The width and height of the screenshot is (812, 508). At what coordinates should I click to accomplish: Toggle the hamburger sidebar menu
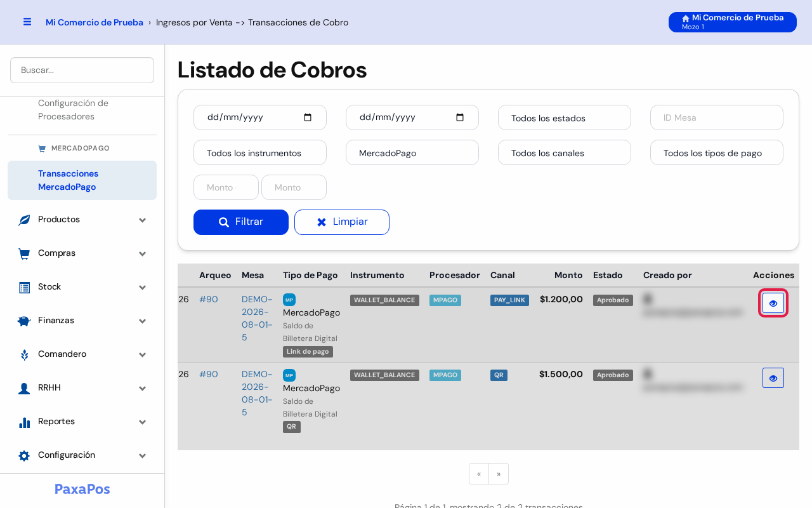coord(27,22)
